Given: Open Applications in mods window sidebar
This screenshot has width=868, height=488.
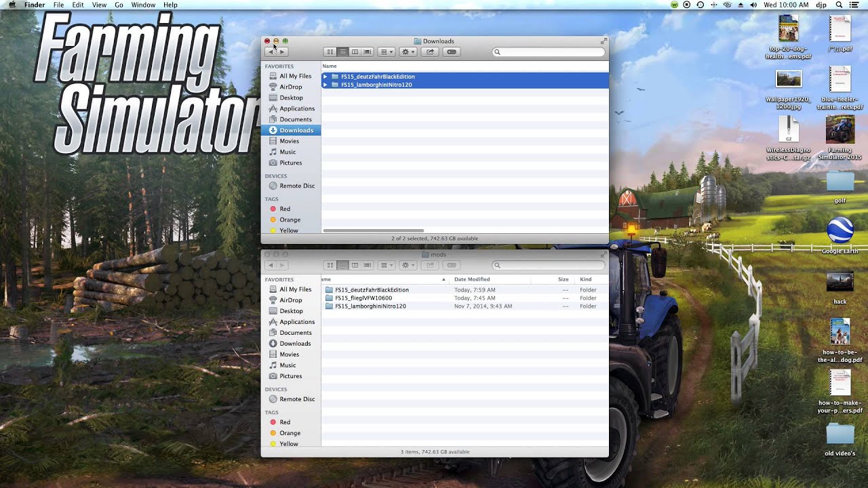Looking at the screenshot, I should [x=292, y=322].
